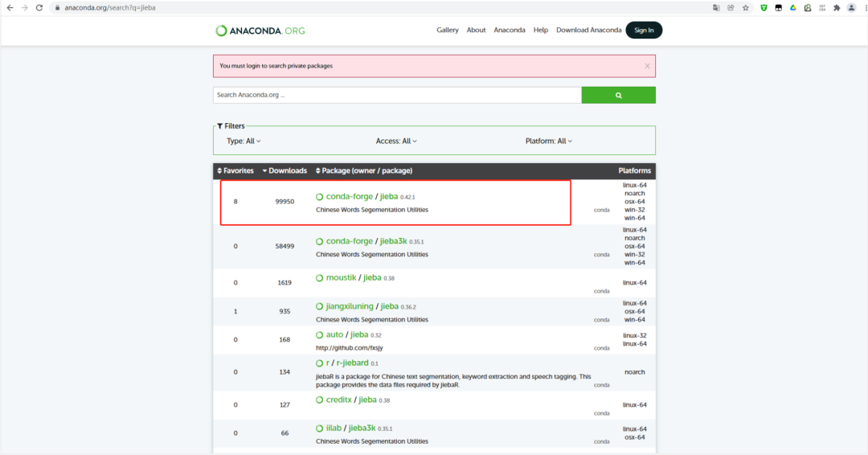Open the Download Anaconda link
The width and height of the screenshot is (868, 455).
(x=588, y=30)
